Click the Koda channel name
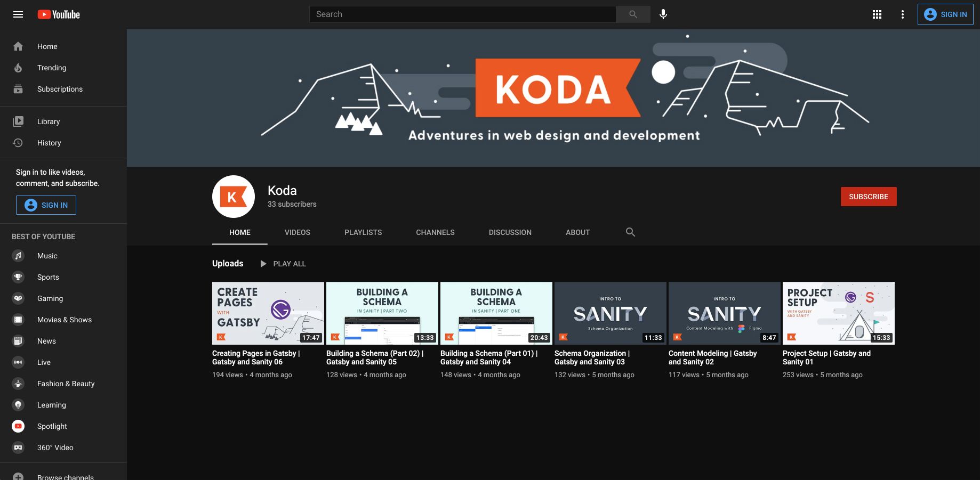Screen dimensions: 980x480 click(x=282, y=190)
